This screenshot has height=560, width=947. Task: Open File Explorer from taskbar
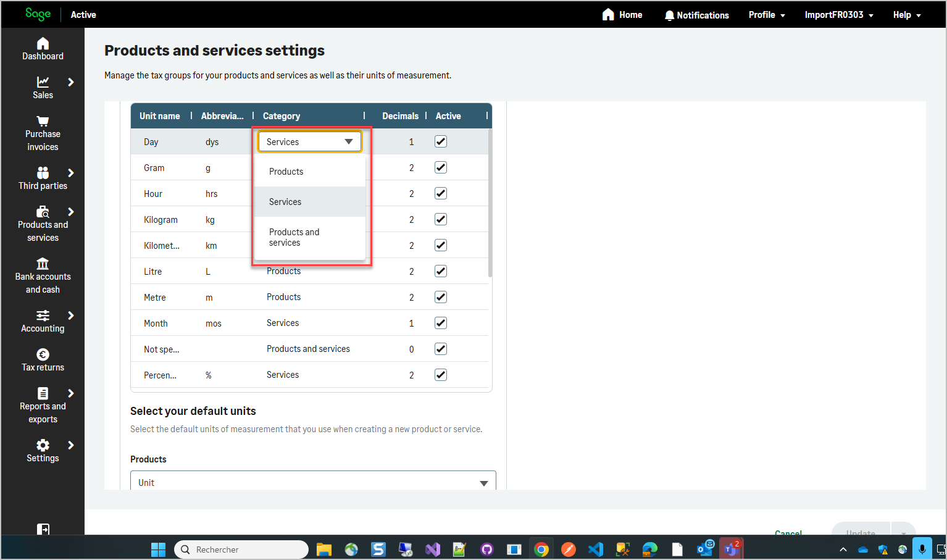(324, 549)
